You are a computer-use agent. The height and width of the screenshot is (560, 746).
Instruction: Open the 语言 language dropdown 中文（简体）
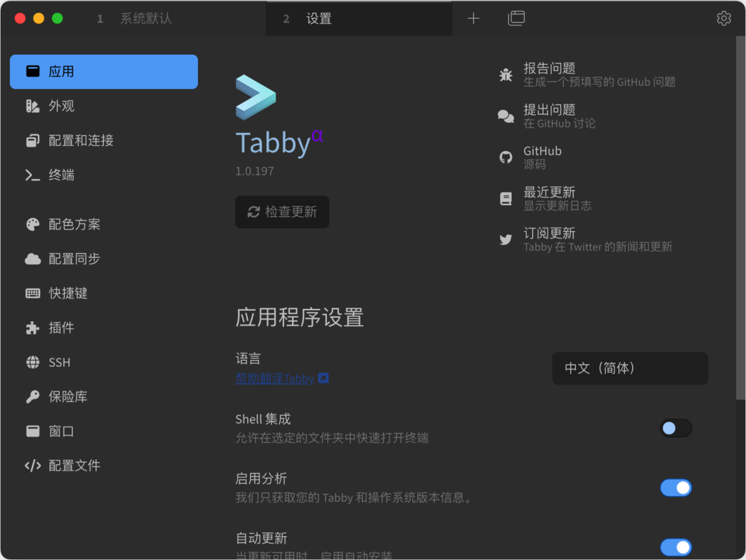point(630,369)
